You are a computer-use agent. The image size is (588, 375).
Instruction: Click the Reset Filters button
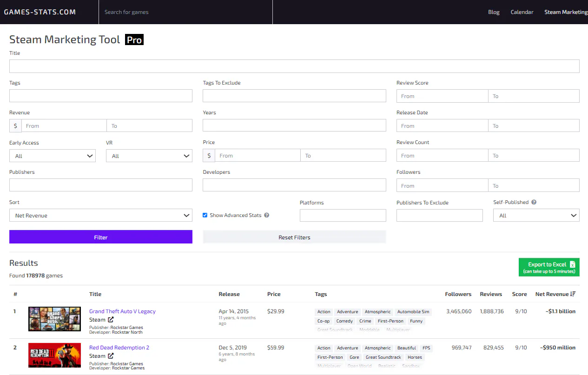tap(294, 237)
